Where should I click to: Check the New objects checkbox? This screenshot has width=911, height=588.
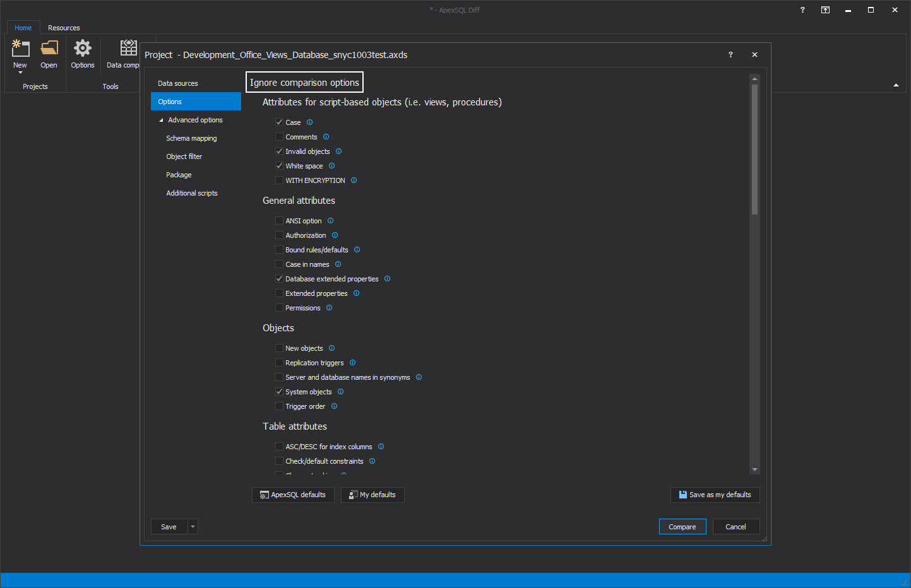pos(279,348)
